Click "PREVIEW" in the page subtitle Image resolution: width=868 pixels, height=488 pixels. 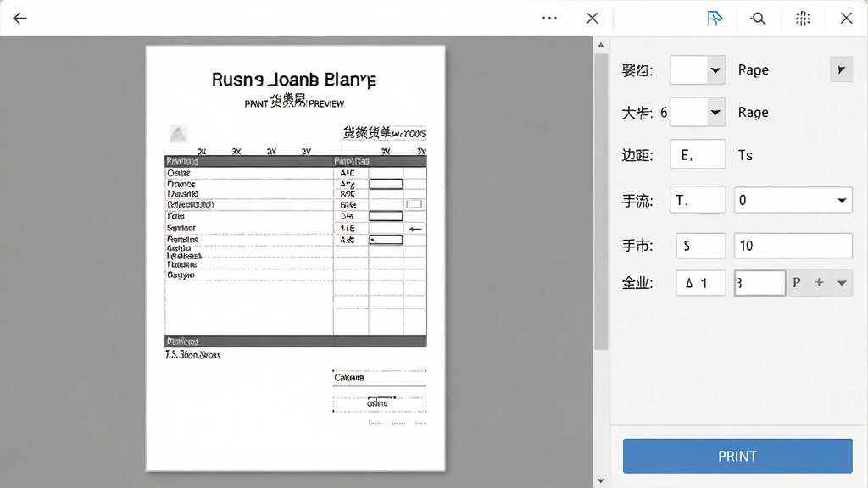click(x=326, y=103)
